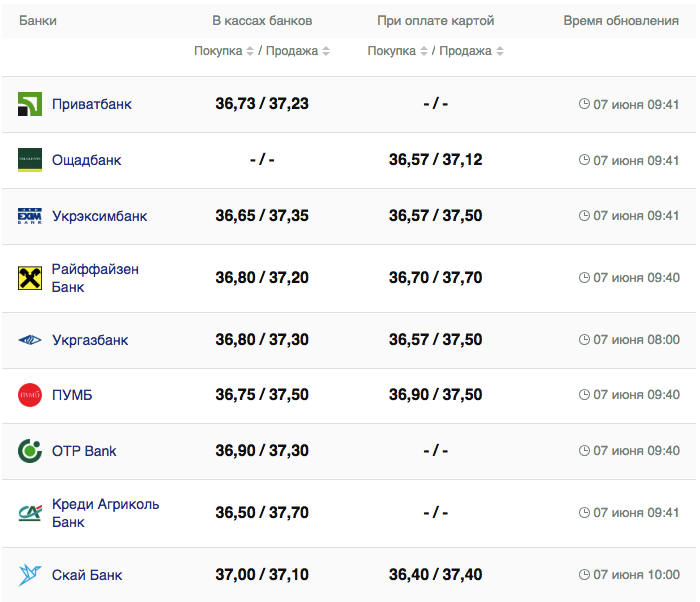The width and height of the screenshot is (700, 602).
Task: Open the Ощадбанк bank link
Action: (86, 160)
